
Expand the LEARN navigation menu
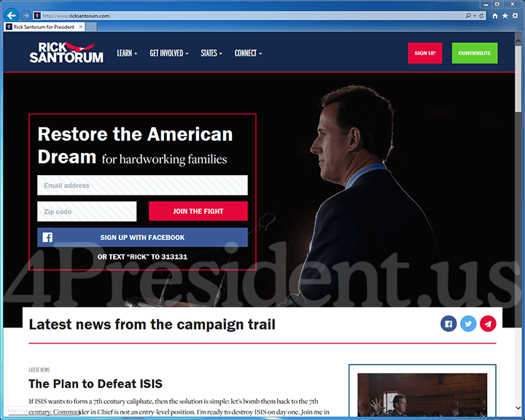(x=127, y=53)
